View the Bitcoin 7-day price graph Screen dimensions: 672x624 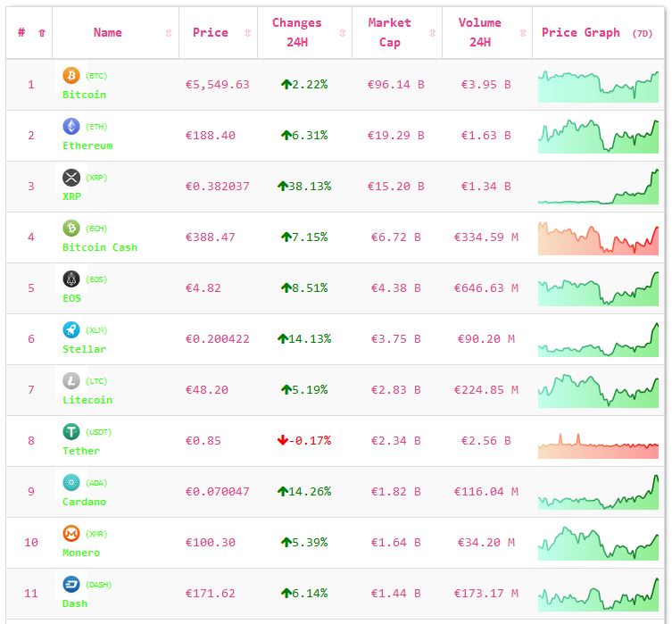[x=598, y=86]
